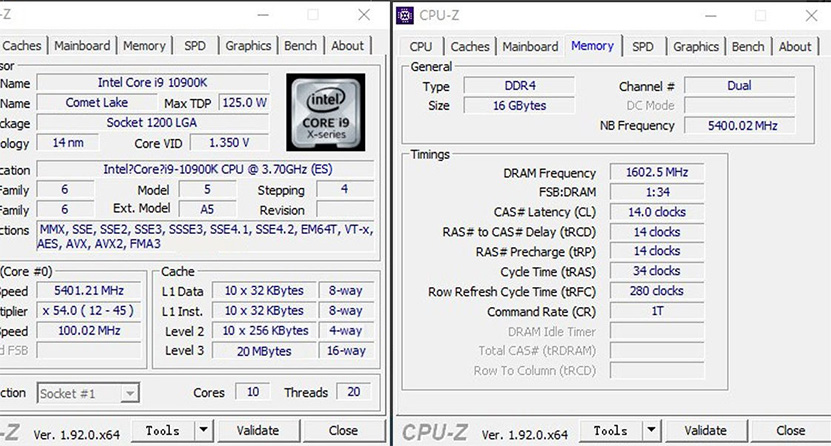
Task: Open the Caches tab in left window
Action: [22, 46]
